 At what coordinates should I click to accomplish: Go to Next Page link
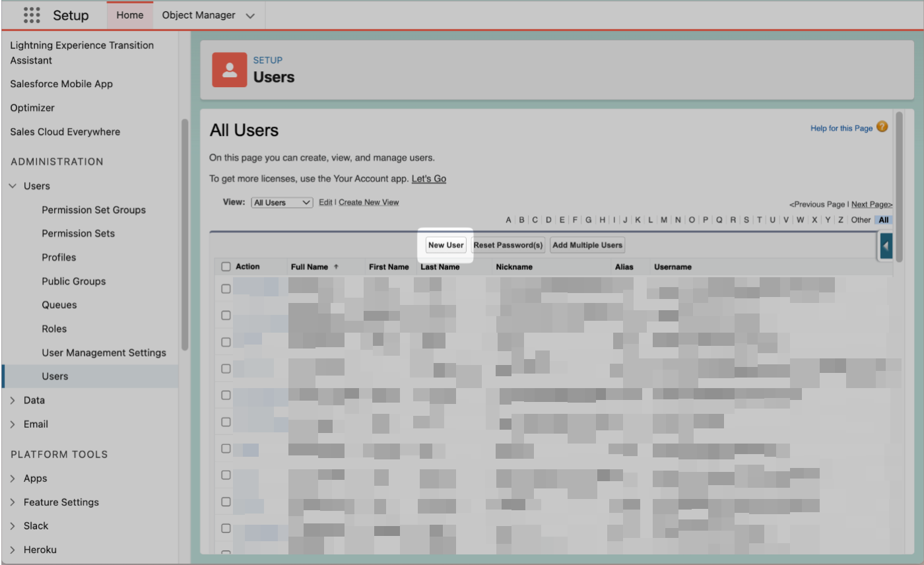(872, 205)
